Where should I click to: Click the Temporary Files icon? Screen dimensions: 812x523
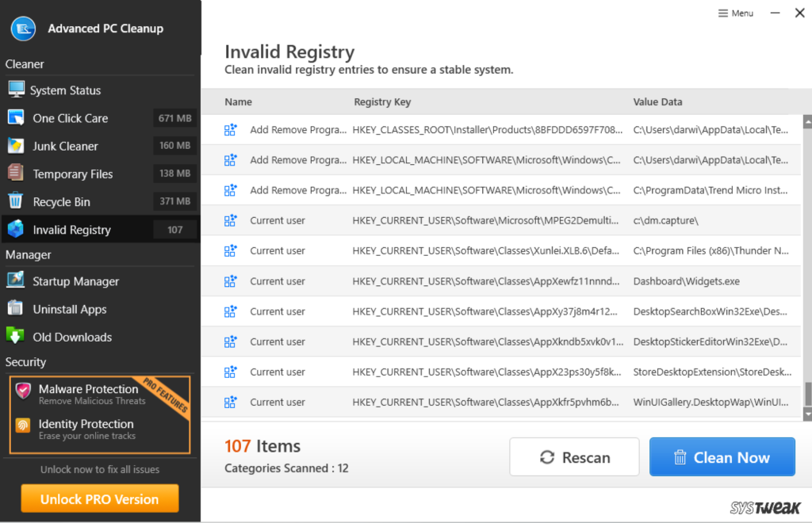16,174
